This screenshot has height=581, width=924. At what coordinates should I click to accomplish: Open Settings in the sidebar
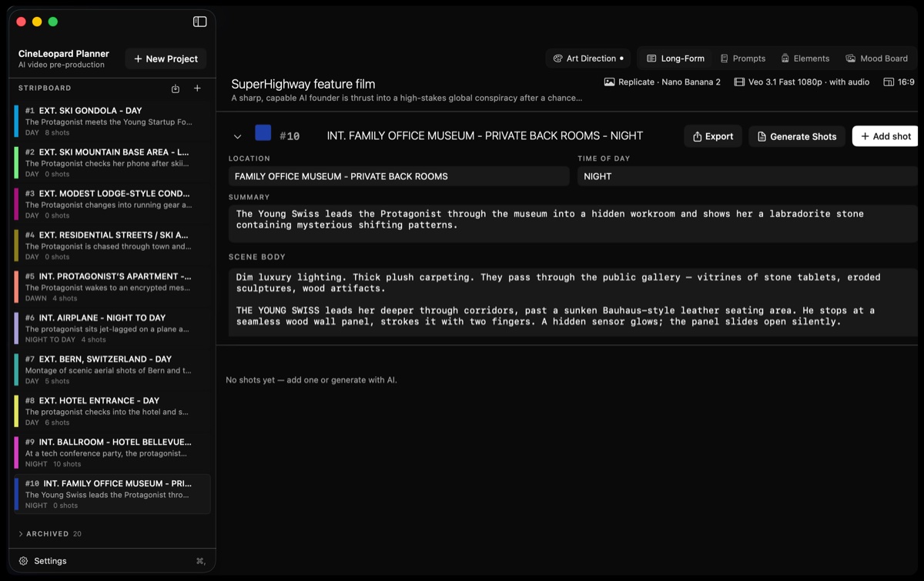tap(43, 561)
